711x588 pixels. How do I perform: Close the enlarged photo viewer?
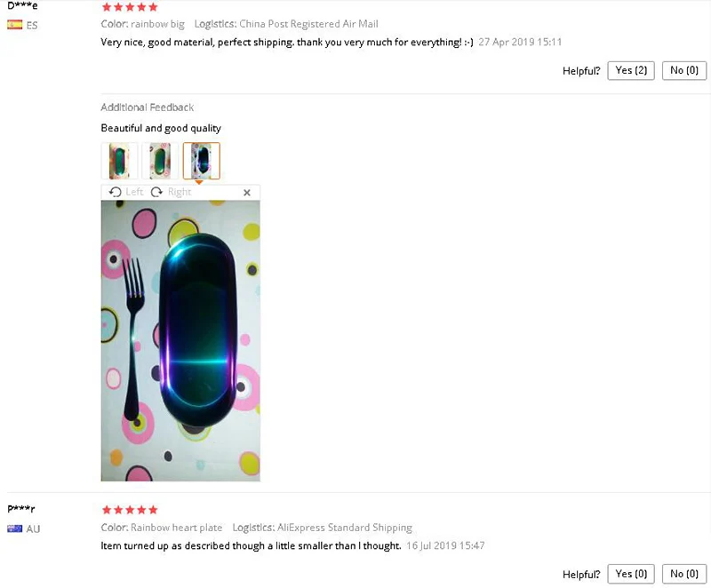pyautogui.click(x=247, y=193)
